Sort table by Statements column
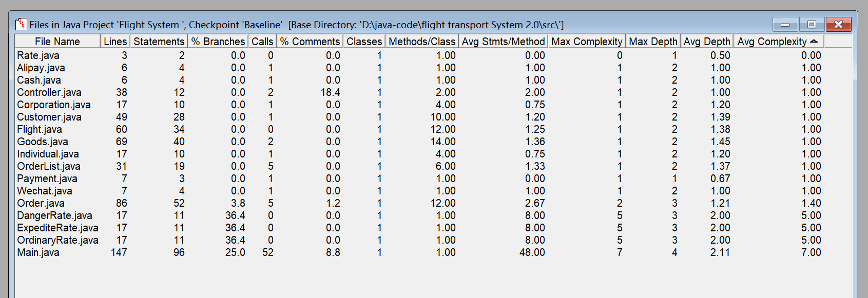 [x=159, y=42]
